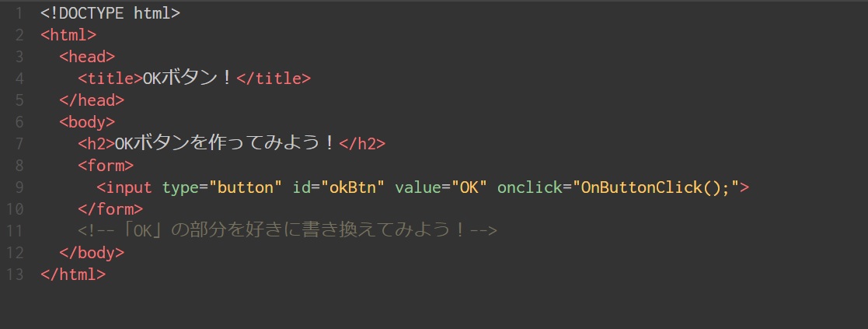The width and height of the screenshot is (868, 329).
Task: Click line number 13 in the gutter
Action: 16,275
